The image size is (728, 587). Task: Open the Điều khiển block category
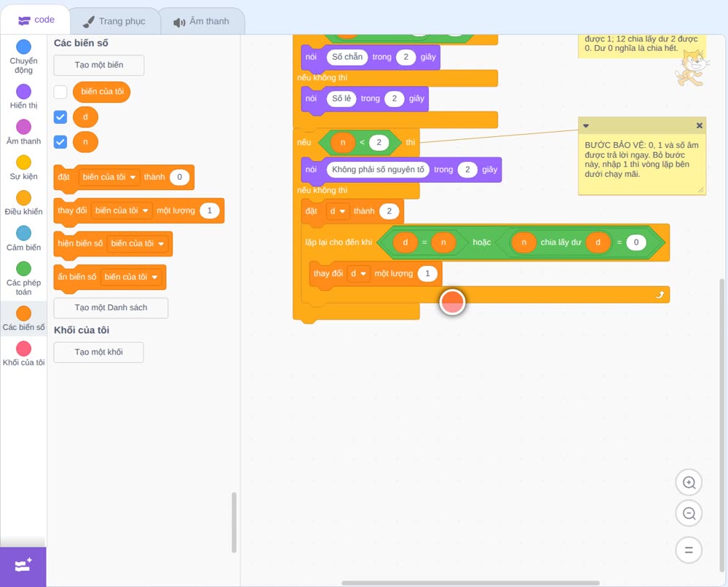point(24,203)
